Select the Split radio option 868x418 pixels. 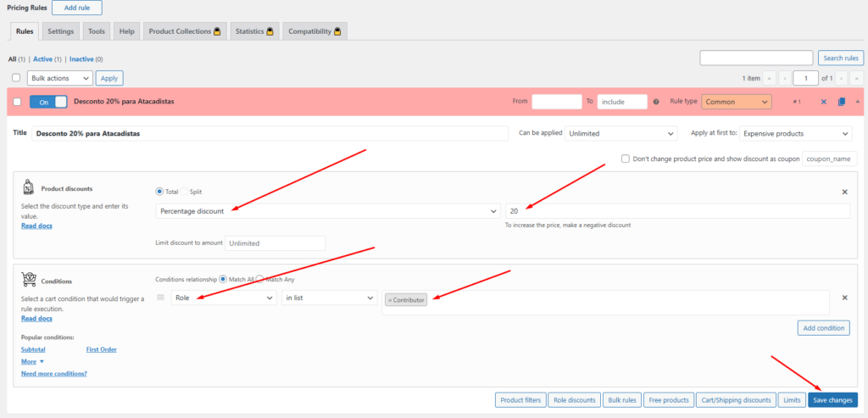184,192
